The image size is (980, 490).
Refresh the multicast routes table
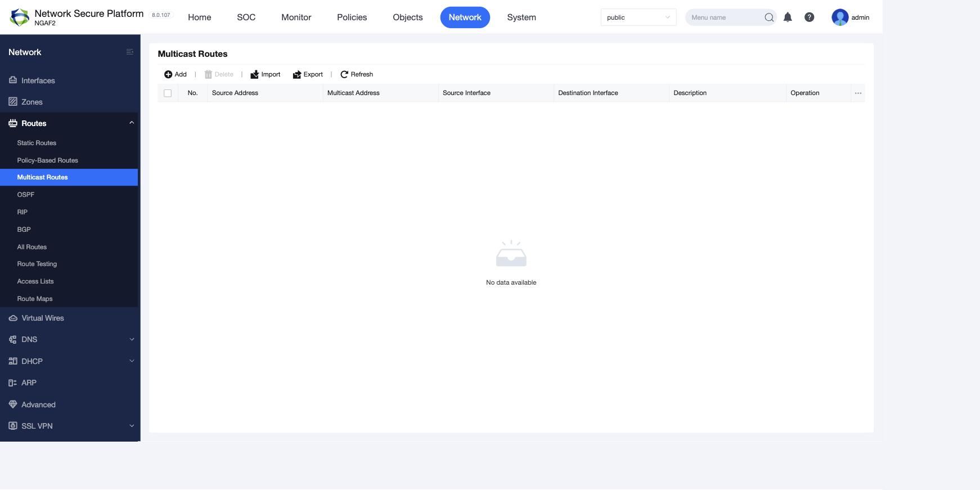[x=357, y=74]
